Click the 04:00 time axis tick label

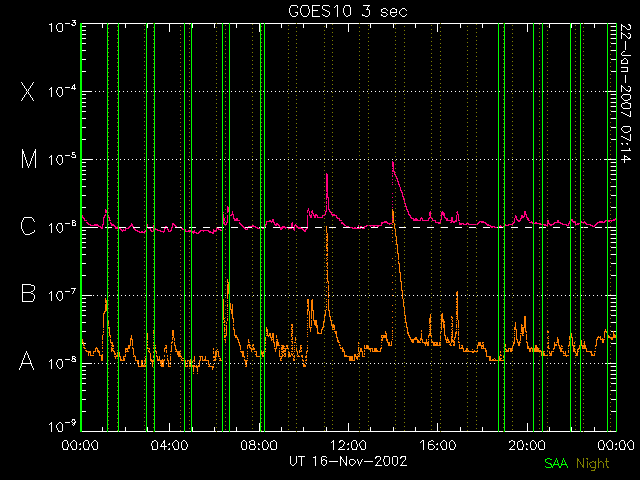coord(170,444)
